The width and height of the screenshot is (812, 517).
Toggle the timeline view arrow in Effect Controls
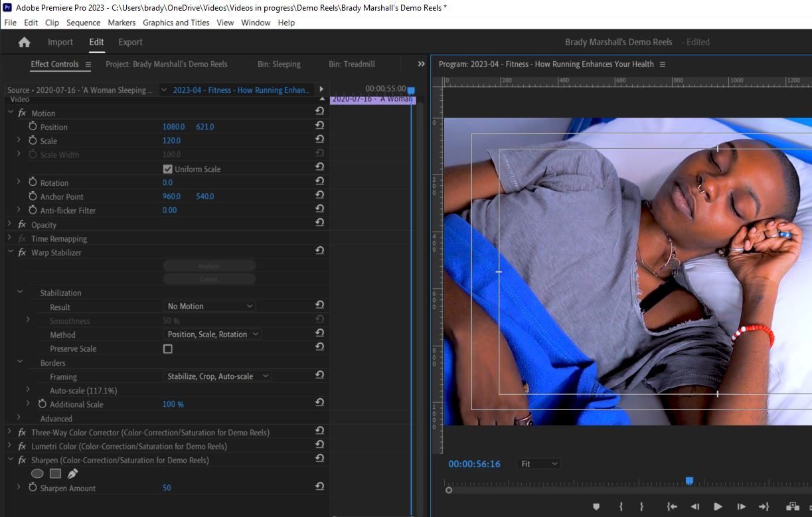coord(321,89)
